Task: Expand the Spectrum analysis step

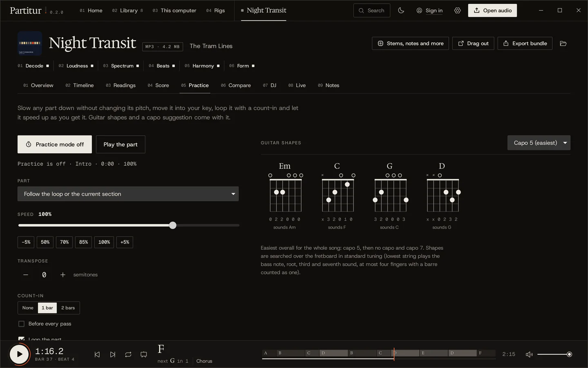Action: [121, 66]
